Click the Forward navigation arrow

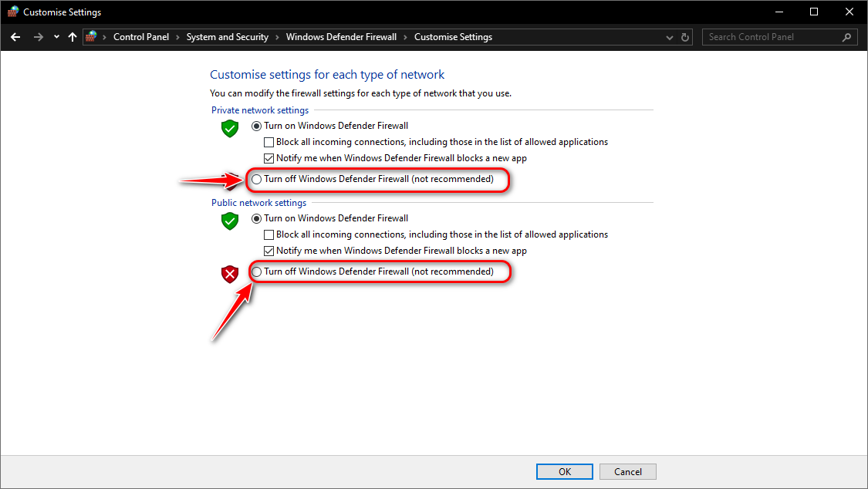(36, 36)
